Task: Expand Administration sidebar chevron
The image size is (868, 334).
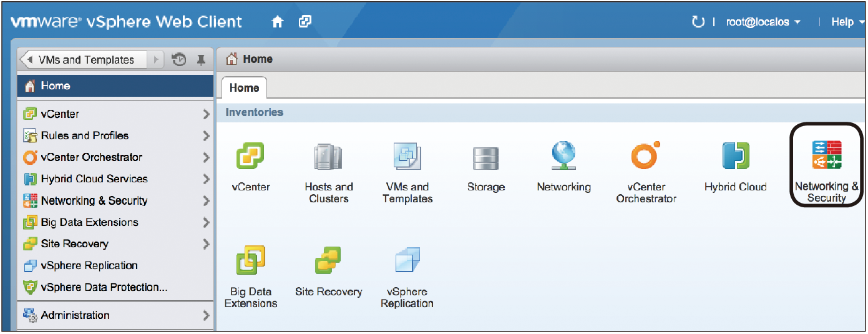Action: (206, 315)
